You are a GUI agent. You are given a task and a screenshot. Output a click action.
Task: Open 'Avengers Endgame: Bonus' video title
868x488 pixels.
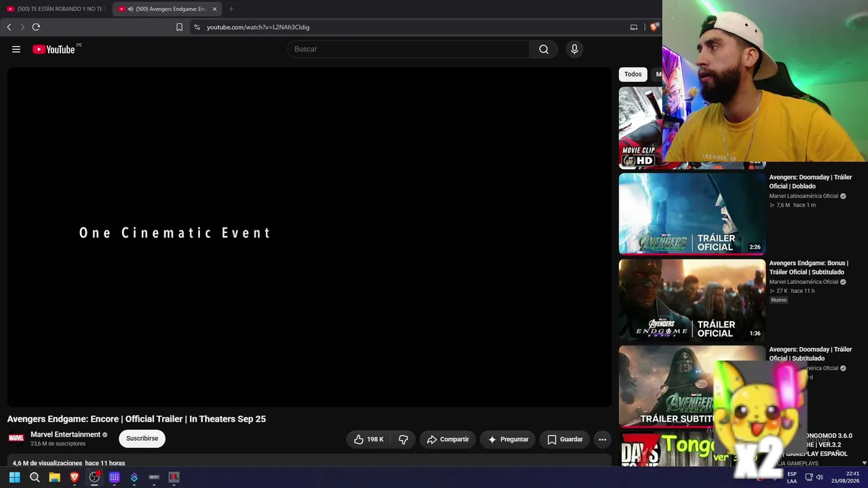808,268
